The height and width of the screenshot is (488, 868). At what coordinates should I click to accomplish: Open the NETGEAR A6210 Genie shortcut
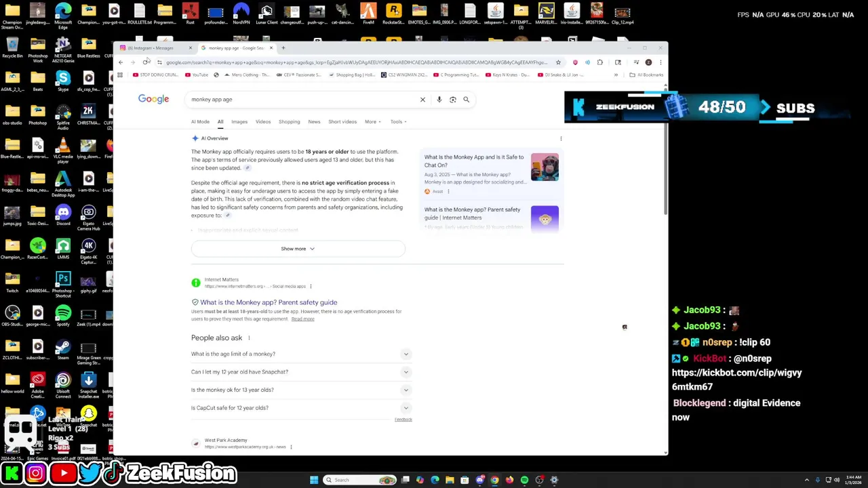click(x=63, y=49)
